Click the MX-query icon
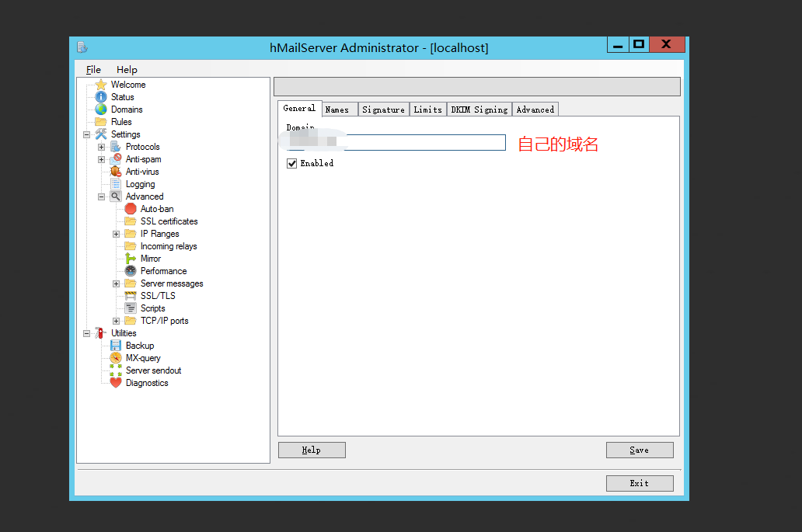Viewport: 802px width, 532px height. (x=116, y=358)
